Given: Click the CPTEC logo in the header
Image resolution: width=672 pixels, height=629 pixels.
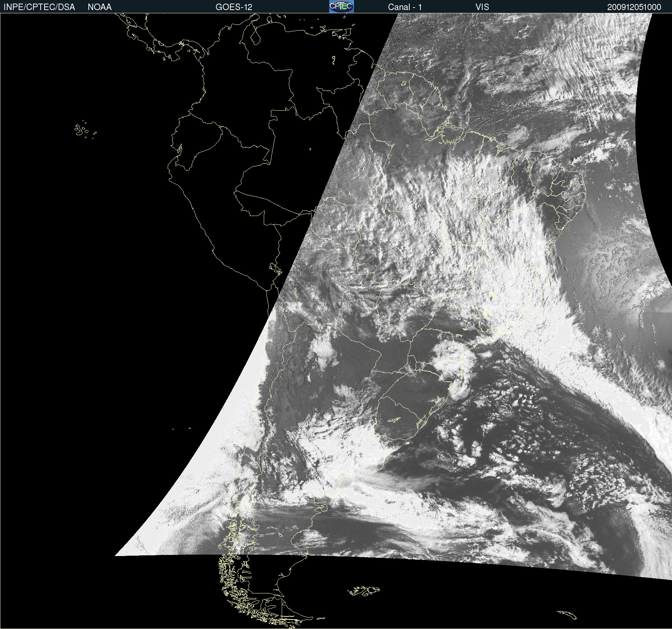Looking at the screenshot, I should pyautogui.click(x=341, y=6).
